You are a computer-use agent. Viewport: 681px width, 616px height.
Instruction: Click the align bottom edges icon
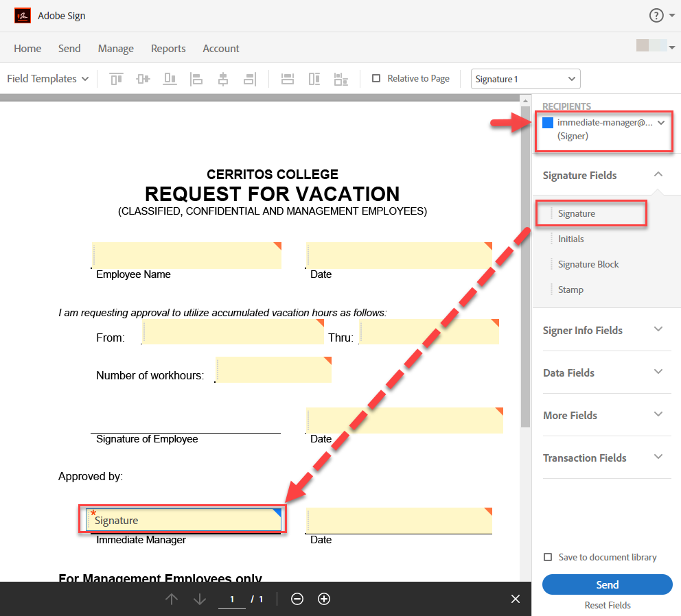(170, 79)
